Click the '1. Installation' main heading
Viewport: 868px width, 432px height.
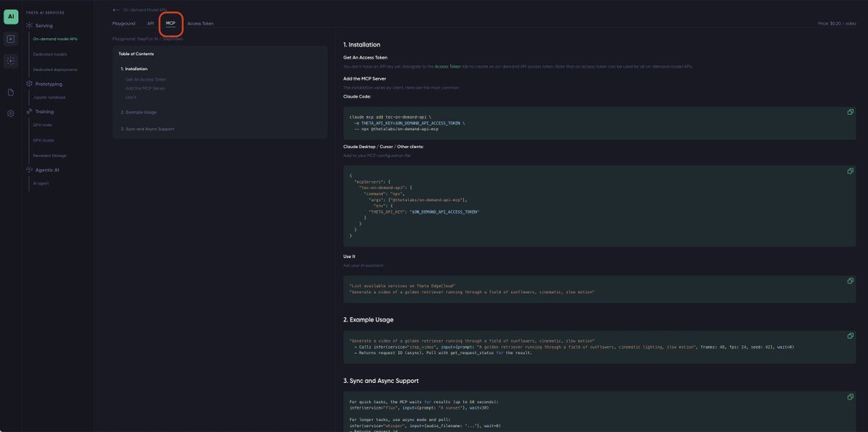pyautogui.click(x=361, y=45)
